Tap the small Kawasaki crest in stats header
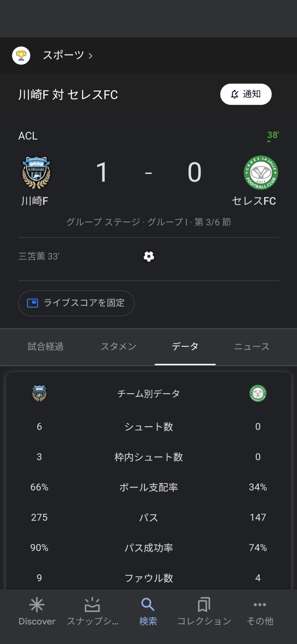The width and height of the screenshot is (297, 644). coord(39,394)
